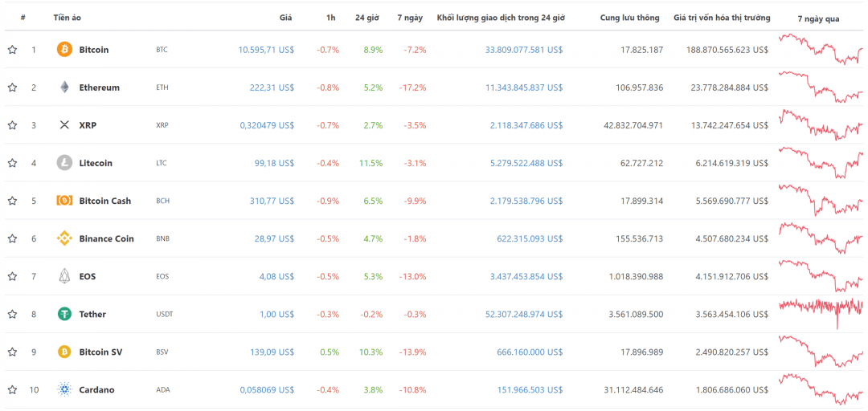Click the USDT ticker symbol
The image size is (868, 411).
[x=165, y=314]
